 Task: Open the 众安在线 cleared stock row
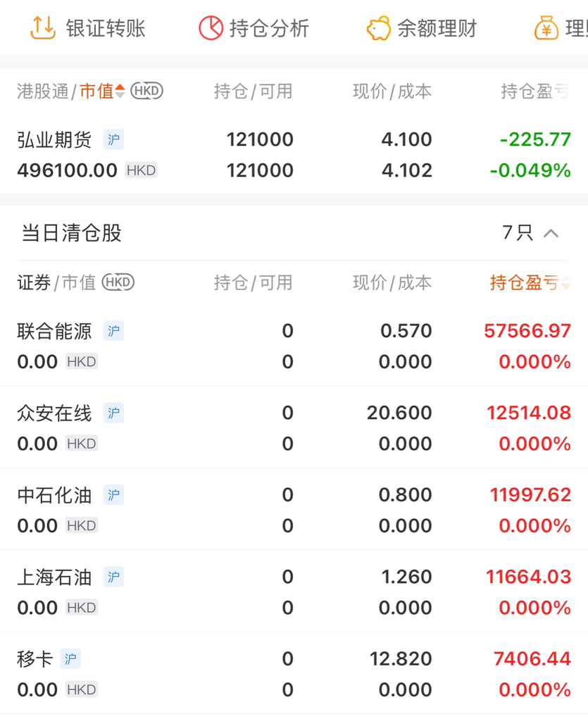[294, 427]
